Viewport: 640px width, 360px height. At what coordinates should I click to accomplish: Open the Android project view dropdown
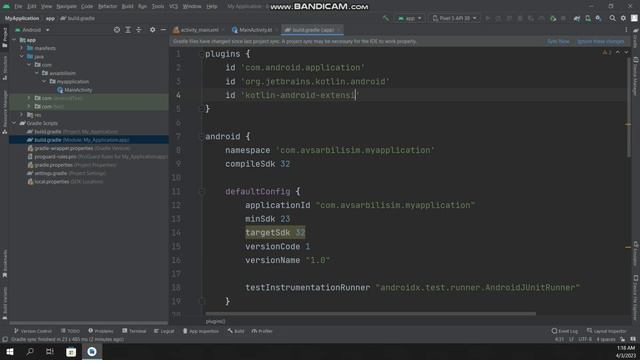tap(32, 30)
